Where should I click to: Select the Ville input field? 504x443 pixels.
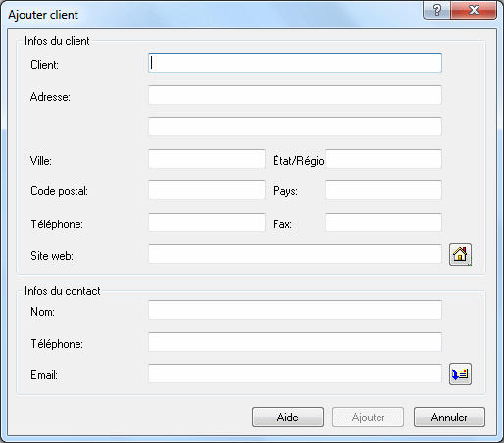tap(207, 159)
